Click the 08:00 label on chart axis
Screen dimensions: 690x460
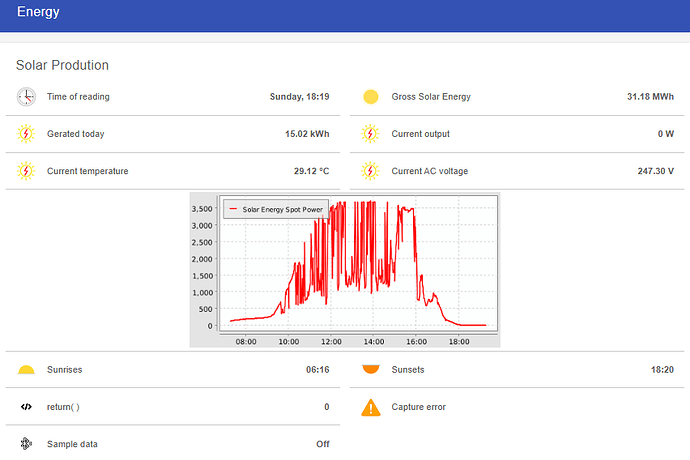[x=246, y=342]
